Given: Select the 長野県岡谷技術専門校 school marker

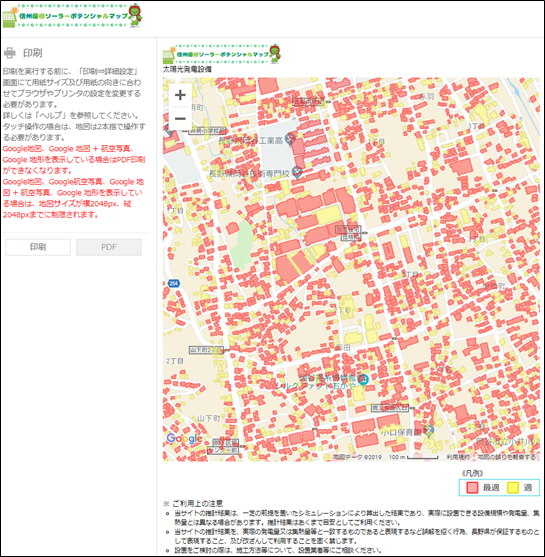Looking at the screenshot, I should click(x=297, y=173).
